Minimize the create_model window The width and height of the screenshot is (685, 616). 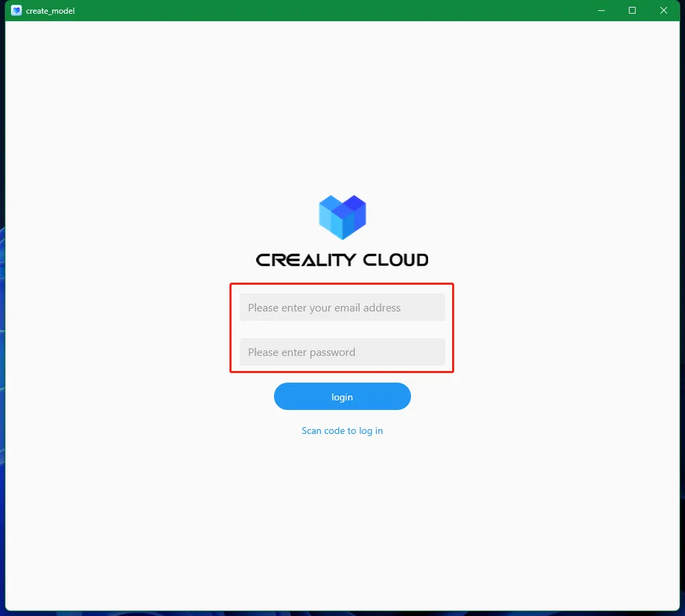click(601, 10)
